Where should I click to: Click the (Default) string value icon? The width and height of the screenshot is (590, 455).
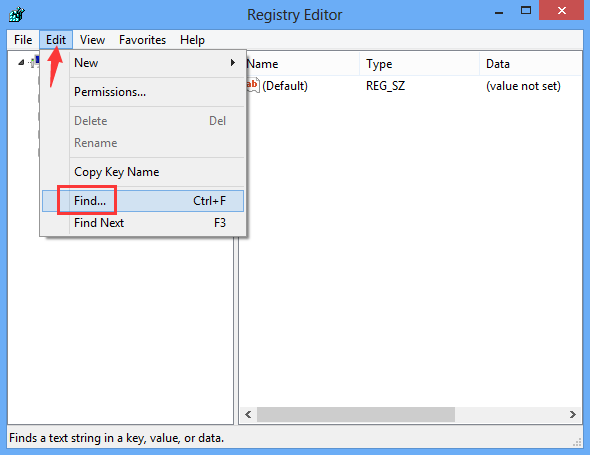point(252,85)
